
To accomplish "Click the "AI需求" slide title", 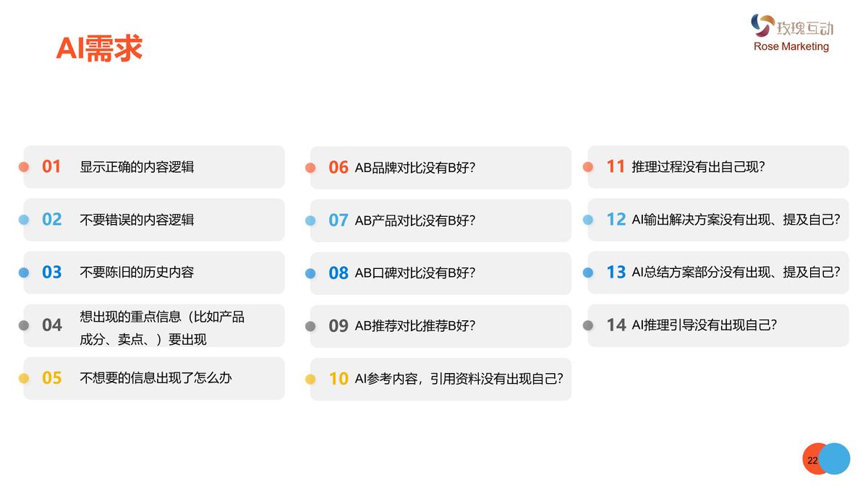I will click(99, 48).
